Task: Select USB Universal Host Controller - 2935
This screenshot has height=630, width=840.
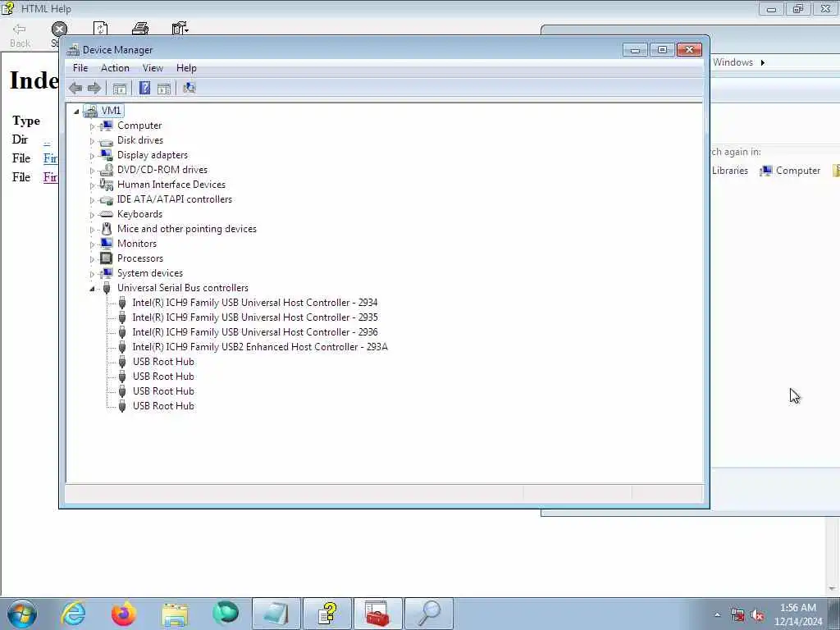Action: (x=255, y=317)
